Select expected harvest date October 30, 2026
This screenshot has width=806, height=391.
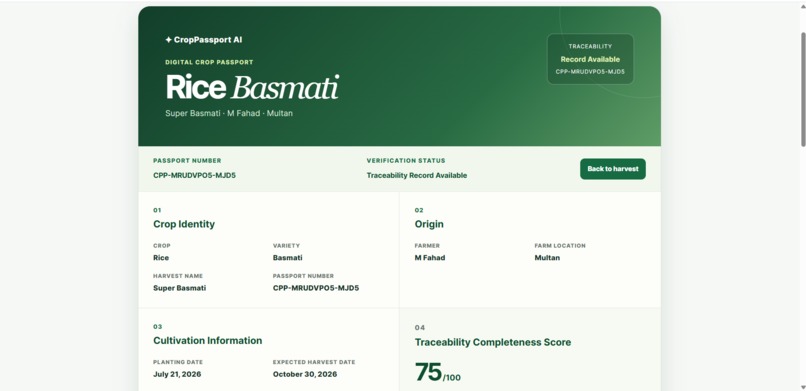[x=305, y=374]
